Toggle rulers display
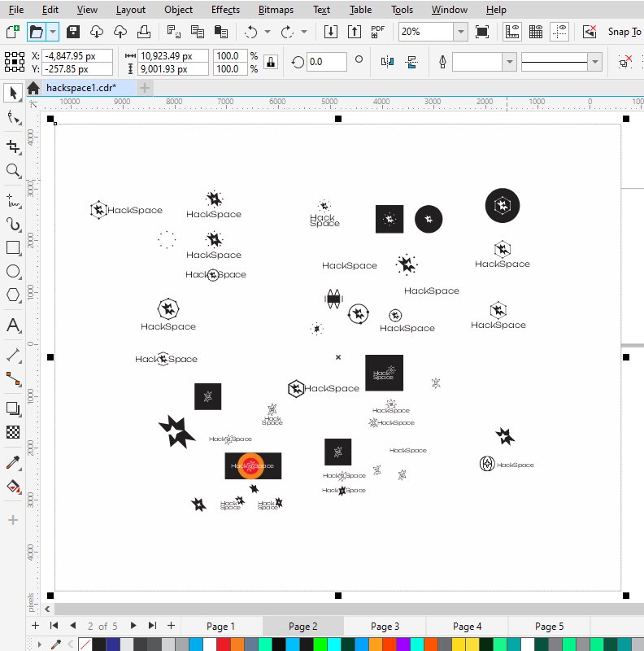The image size is (644, 651). tap(512, 32)
